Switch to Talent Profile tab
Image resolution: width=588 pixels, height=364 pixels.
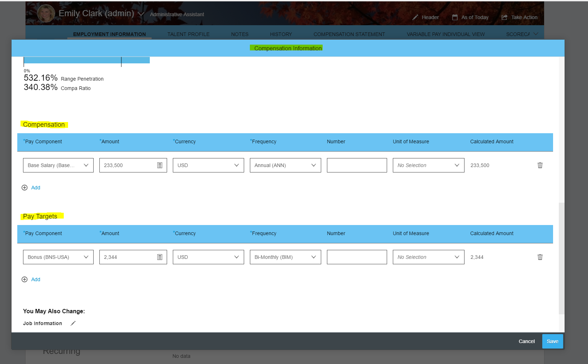(x=188, y=34)
